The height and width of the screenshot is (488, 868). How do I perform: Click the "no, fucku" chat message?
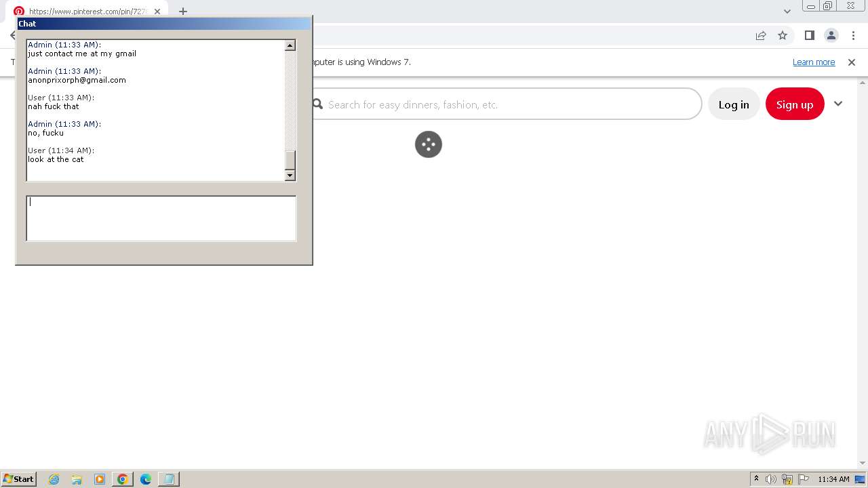click(x=45, y=133)
